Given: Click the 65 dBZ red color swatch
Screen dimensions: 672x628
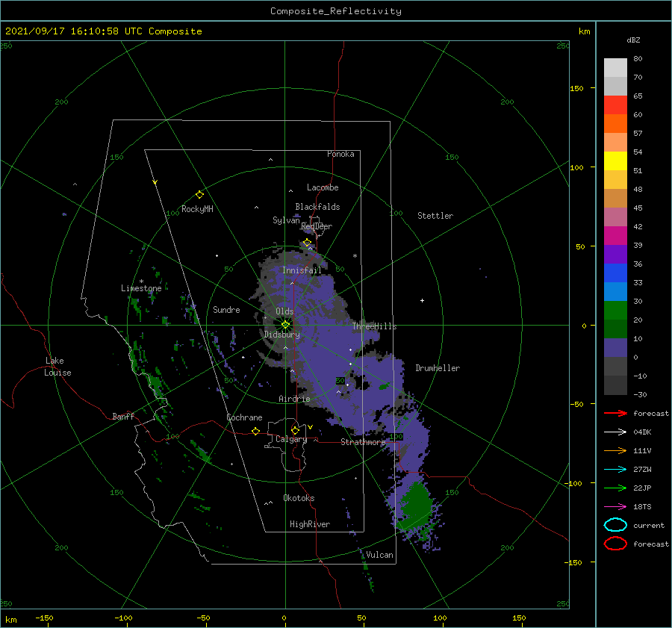Looking at the screenshot, I should click(615, 105).
